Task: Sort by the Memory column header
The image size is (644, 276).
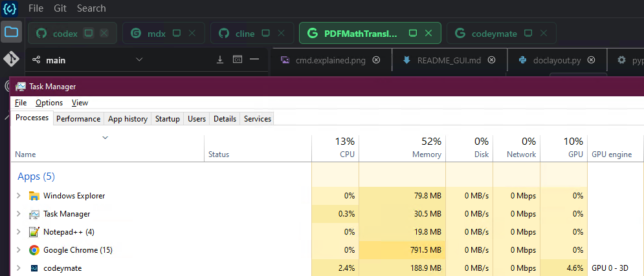Action: pyautogui.click(x=402, y=148)
